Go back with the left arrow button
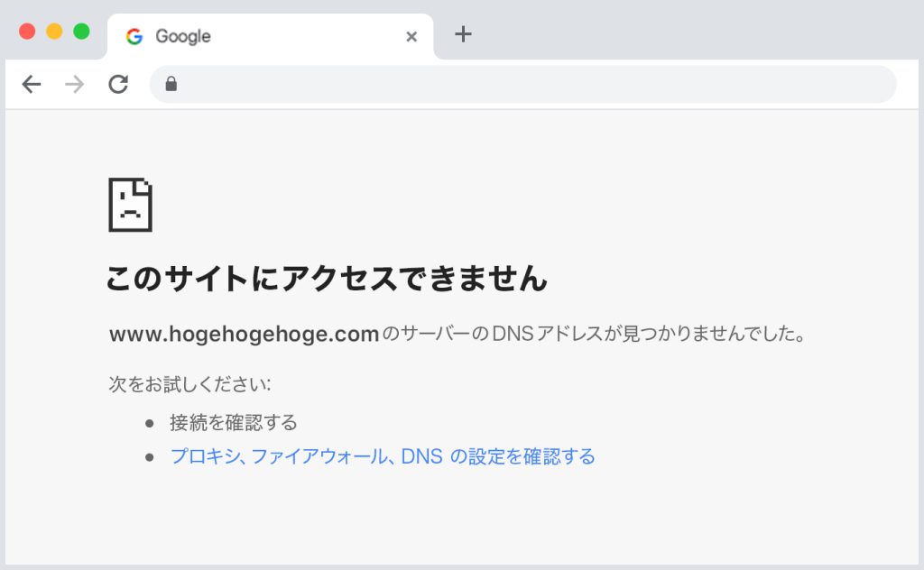924x570 pixels. click(x=32, y=84)
